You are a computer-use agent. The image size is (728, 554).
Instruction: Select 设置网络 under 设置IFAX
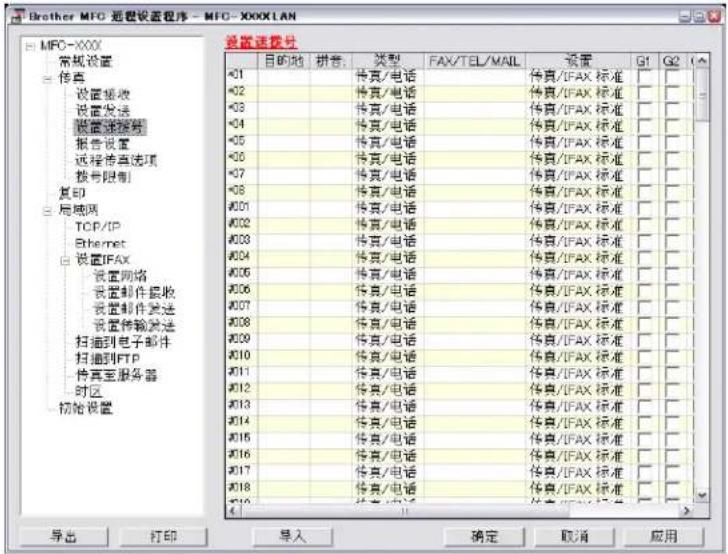click(x=120, y=276)
